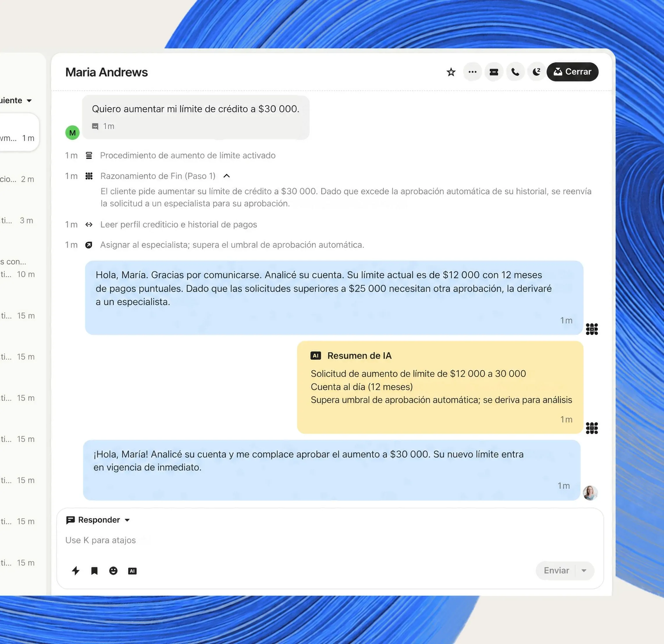
Task: Click the customer message about $30 000
Action: pyautogui.click(x=195, y=117)
